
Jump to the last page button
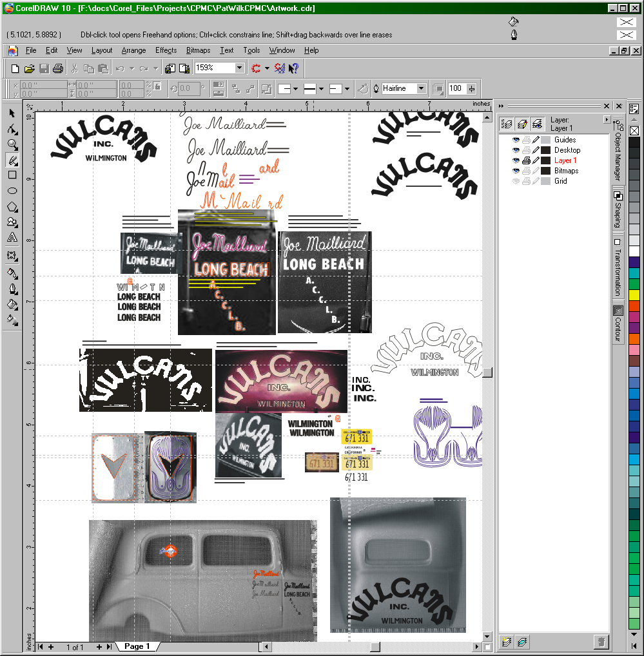coord(109,647)
